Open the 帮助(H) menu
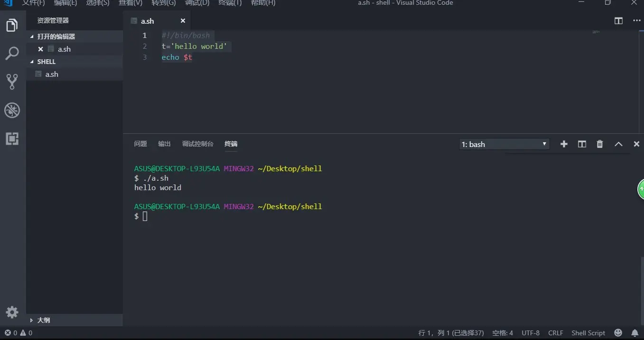This screenshot has height=340, width=644. pyautogui.click(x=263, y=3)
